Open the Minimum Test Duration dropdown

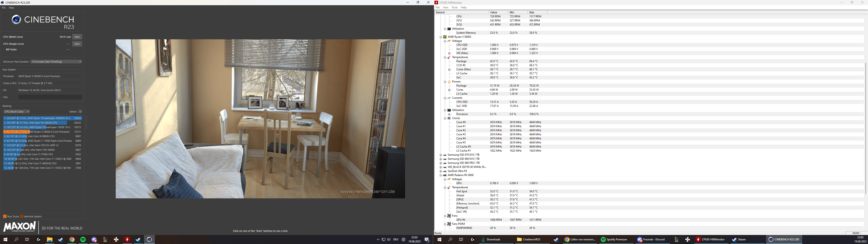pos(56,62)
